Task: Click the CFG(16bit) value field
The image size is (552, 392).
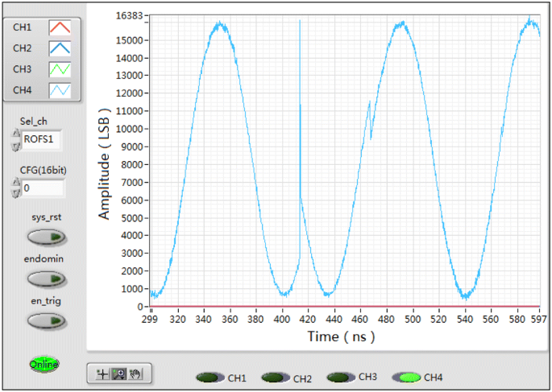Action: pyautogui.click(x=44, y=188)
